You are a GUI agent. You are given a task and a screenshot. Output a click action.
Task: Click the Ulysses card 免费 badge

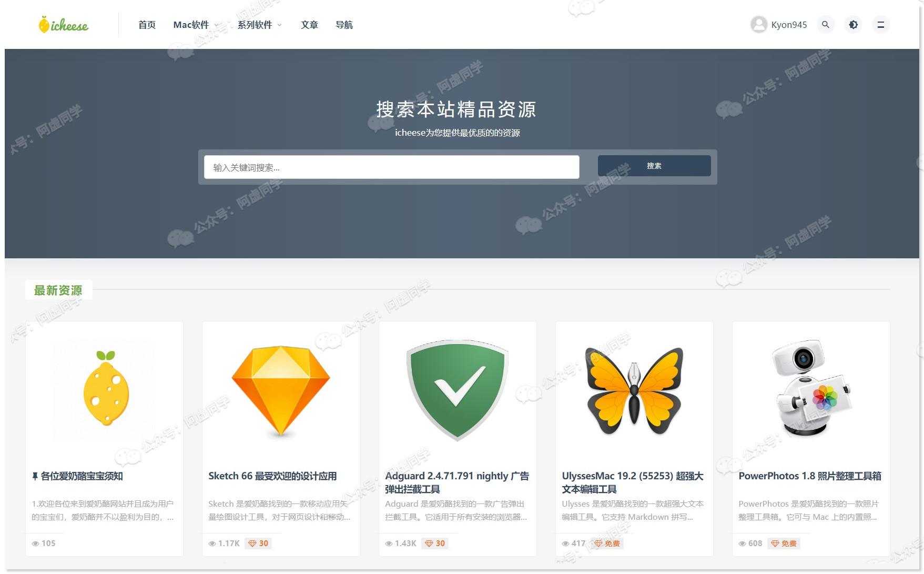607,543
